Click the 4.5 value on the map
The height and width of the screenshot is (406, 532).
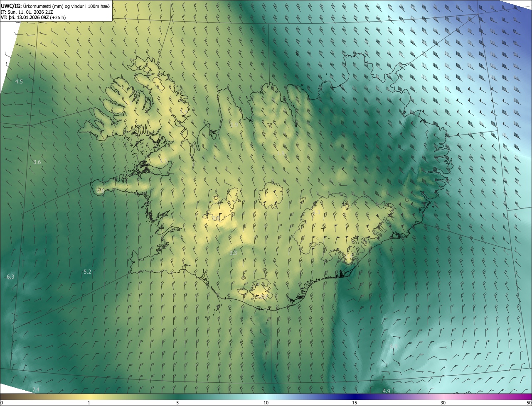pyautogui.click(x=19, y=81)
